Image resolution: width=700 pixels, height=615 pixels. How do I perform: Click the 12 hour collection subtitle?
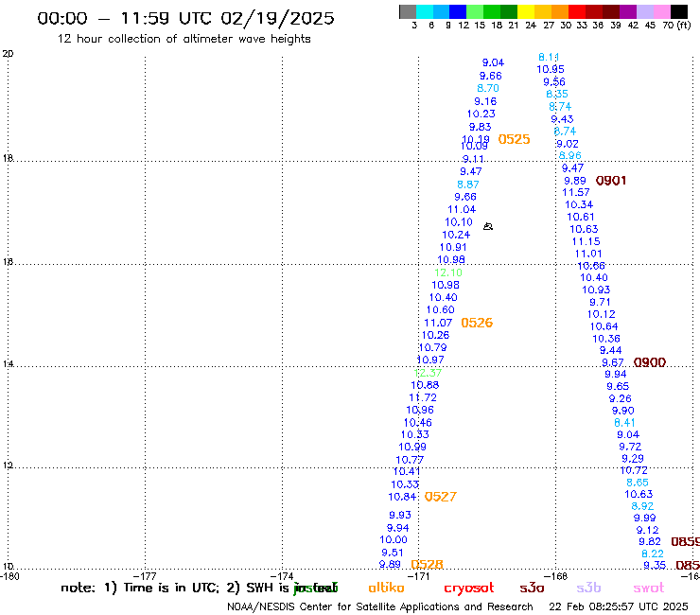coord(184,39)
